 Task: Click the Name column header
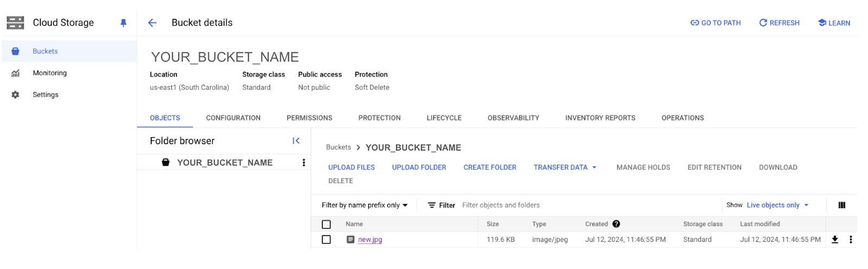point(354,224)
